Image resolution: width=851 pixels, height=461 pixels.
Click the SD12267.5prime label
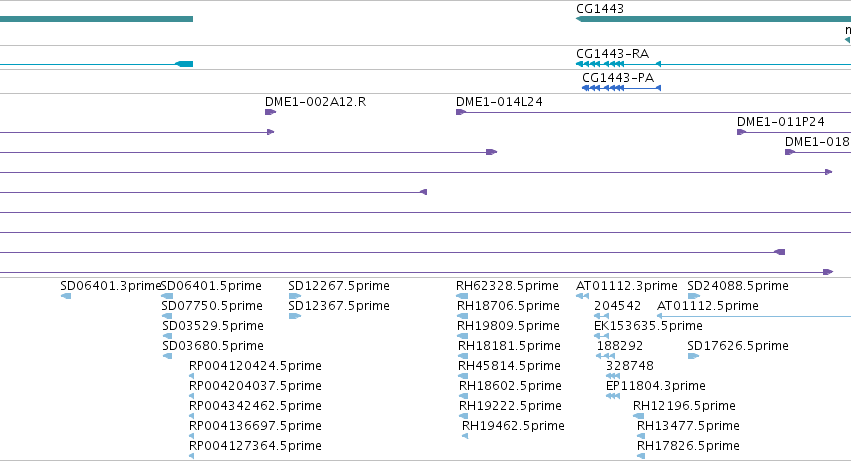[x=339, y=286]
